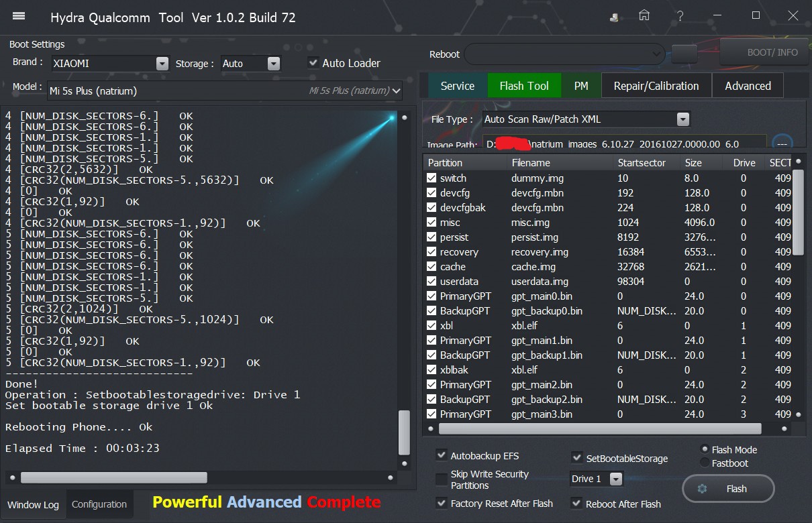Uncheck the userdata partition checkbox

tap(432, 281)
